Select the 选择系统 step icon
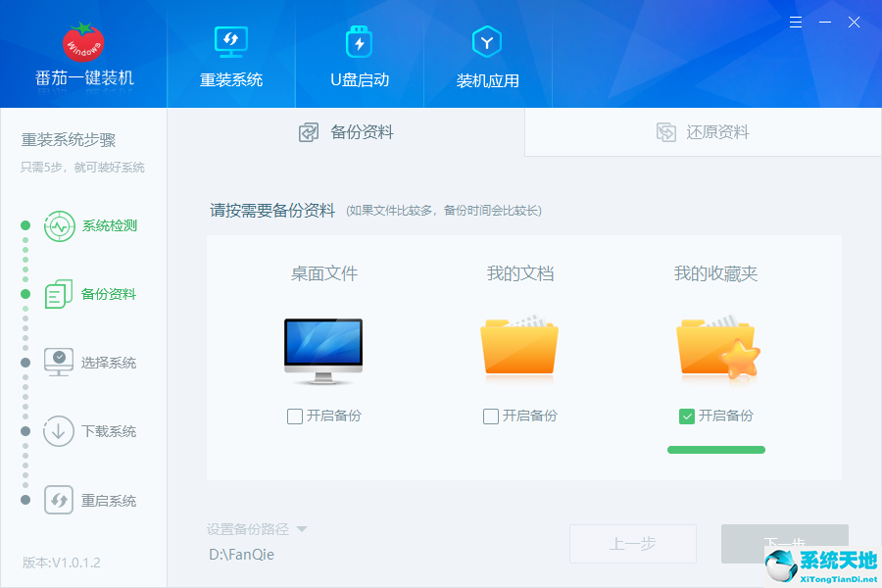 59,362
